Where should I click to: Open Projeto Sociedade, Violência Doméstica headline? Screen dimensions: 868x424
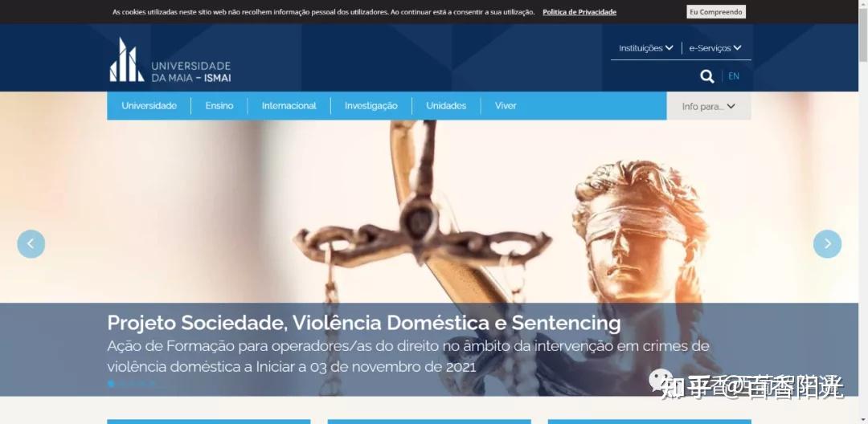(x=364, y=323)
